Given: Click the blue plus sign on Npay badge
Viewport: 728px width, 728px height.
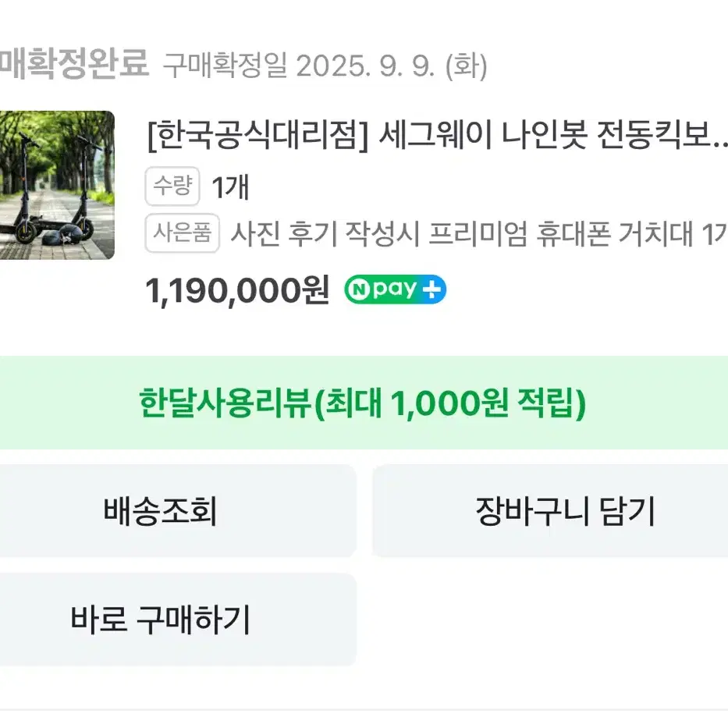Looking at the screenshot, I should click(x=431, y=290).
